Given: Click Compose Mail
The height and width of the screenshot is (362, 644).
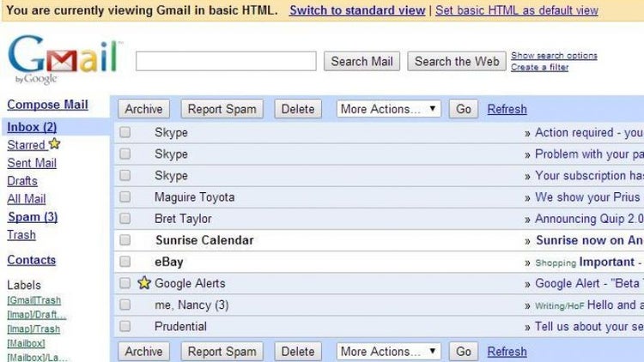Looking at the screenshot, I should 47,105.
